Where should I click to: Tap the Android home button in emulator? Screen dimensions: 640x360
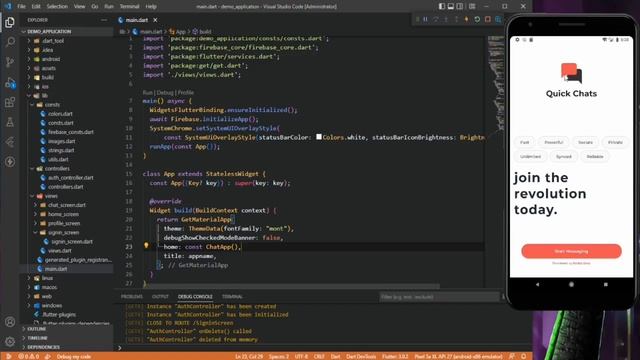[571, 284]
